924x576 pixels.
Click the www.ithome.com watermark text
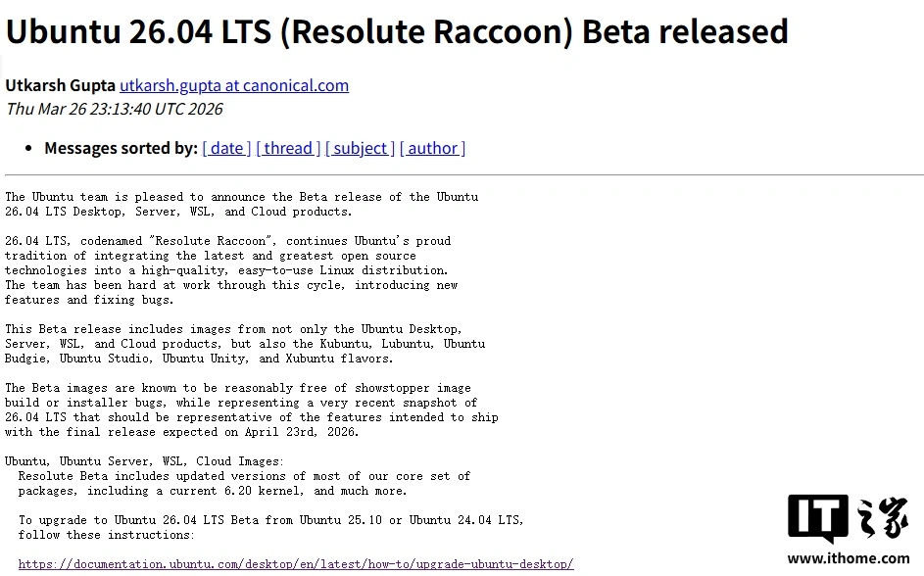(x=848, y=559)
